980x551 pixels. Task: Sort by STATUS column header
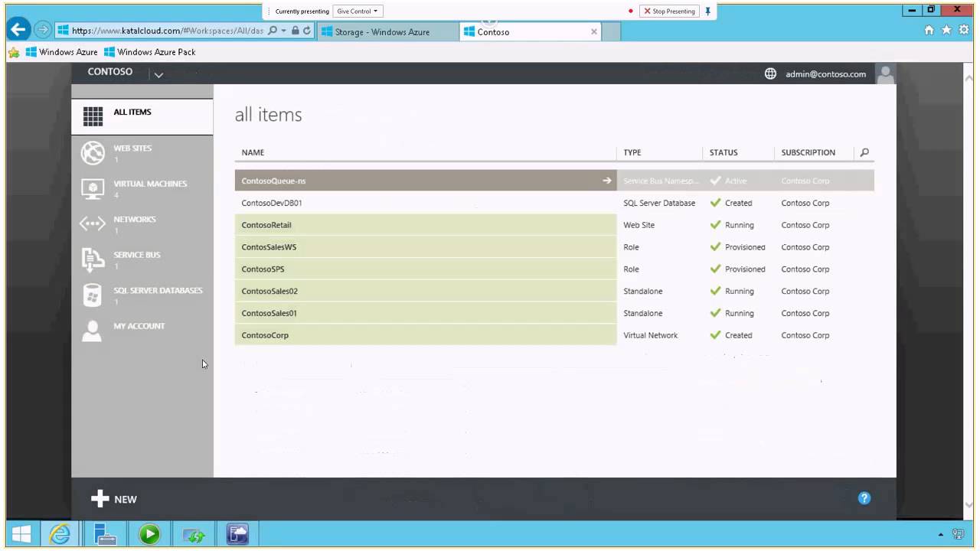click(x=724, y=152)
